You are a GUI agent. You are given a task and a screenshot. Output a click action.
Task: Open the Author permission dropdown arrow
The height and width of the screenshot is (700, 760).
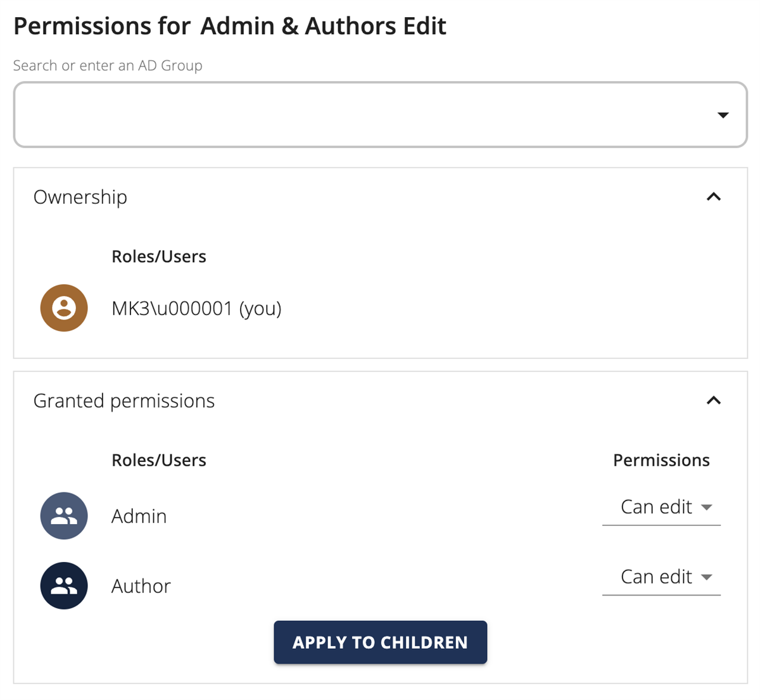707,577
